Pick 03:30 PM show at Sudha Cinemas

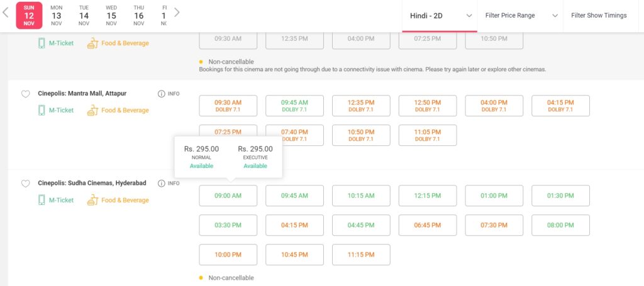228,225
